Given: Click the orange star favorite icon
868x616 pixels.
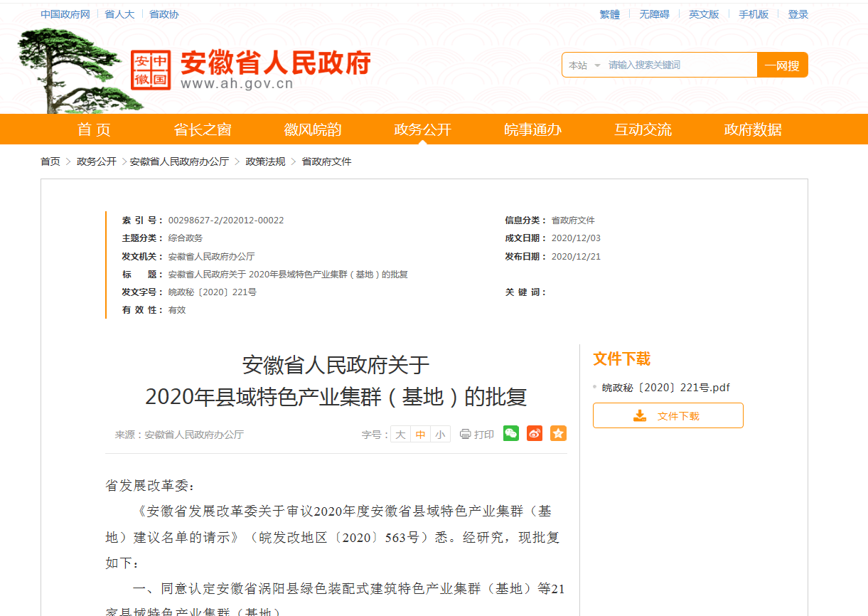Looking at the screenshot, I should [558, 433].
